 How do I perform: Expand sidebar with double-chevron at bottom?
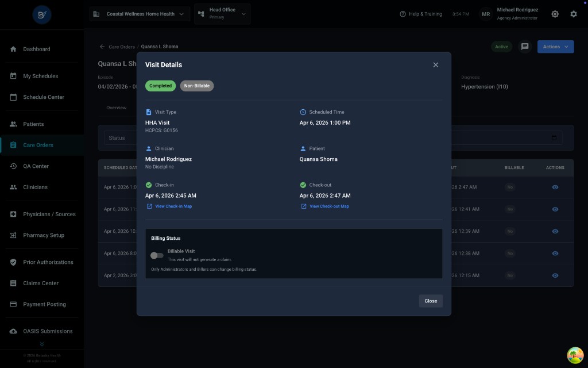tap(41, 344)
